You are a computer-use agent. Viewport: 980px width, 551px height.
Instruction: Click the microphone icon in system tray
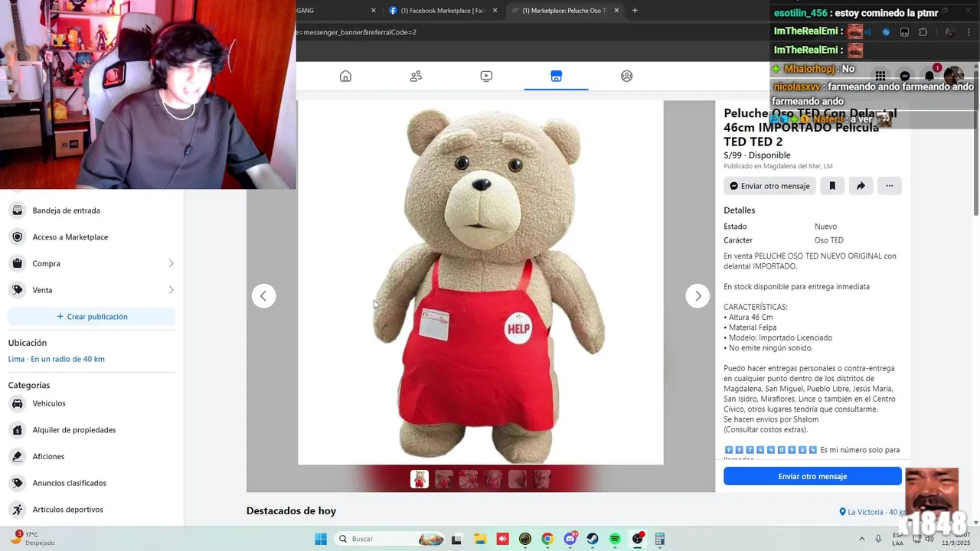pos(878,539)
